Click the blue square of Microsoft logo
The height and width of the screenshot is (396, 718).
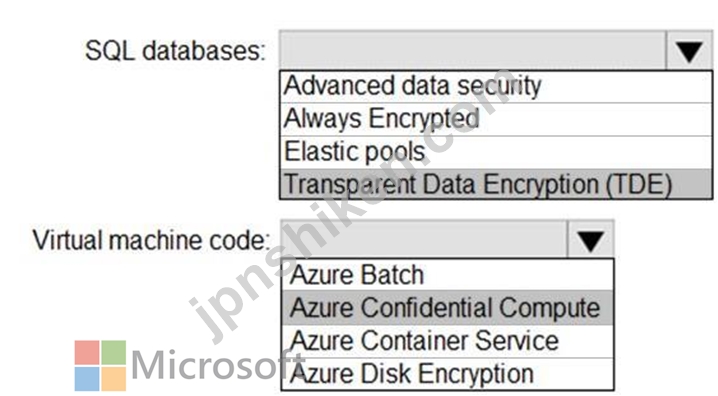(x=87, y=379)
